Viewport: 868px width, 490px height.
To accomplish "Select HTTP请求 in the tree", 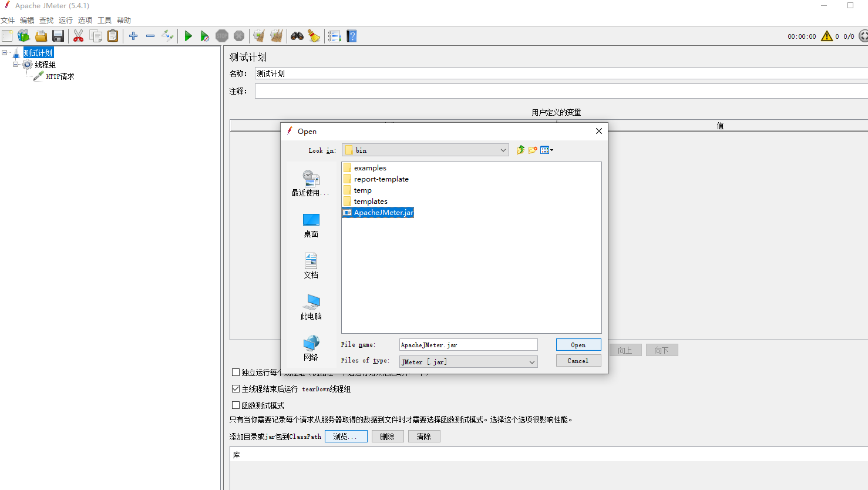I will click(x=60, y=76).
